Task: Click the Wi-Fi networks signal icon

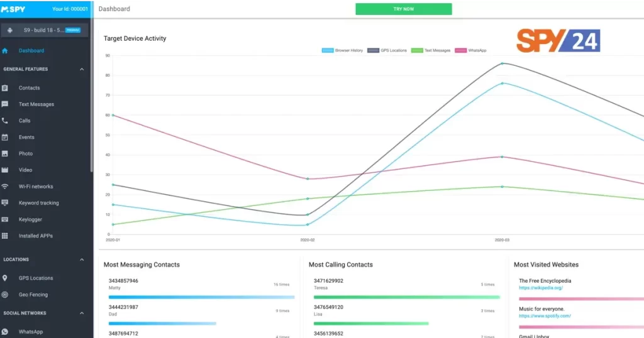Action: click(5, 186)
